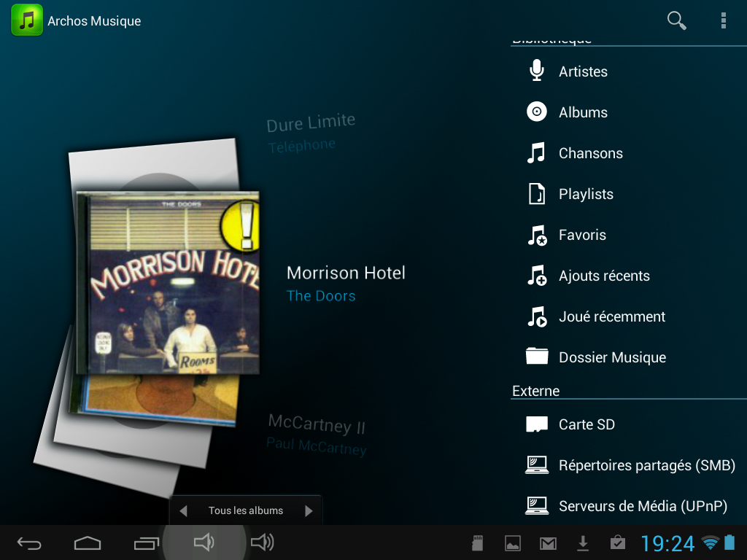Open the Dossier Musique folder icon

point(537,357)
